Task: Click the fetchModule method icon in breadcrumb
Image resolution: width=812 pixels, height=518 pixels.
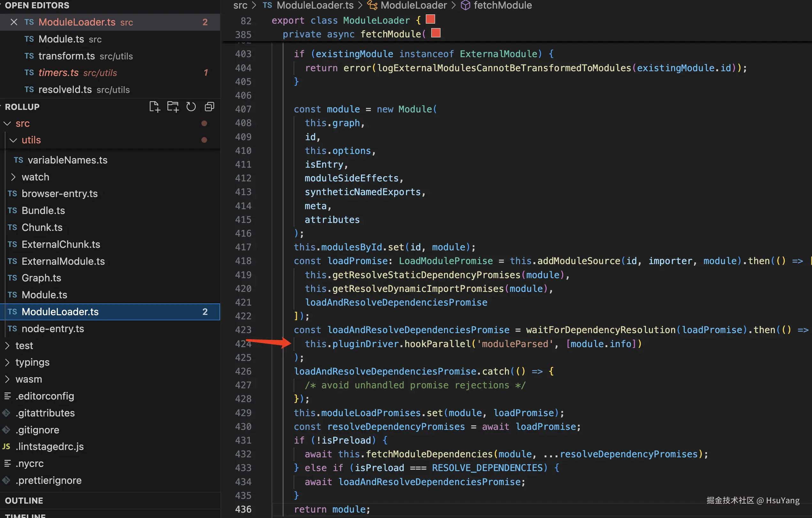Action: [465, 5]
